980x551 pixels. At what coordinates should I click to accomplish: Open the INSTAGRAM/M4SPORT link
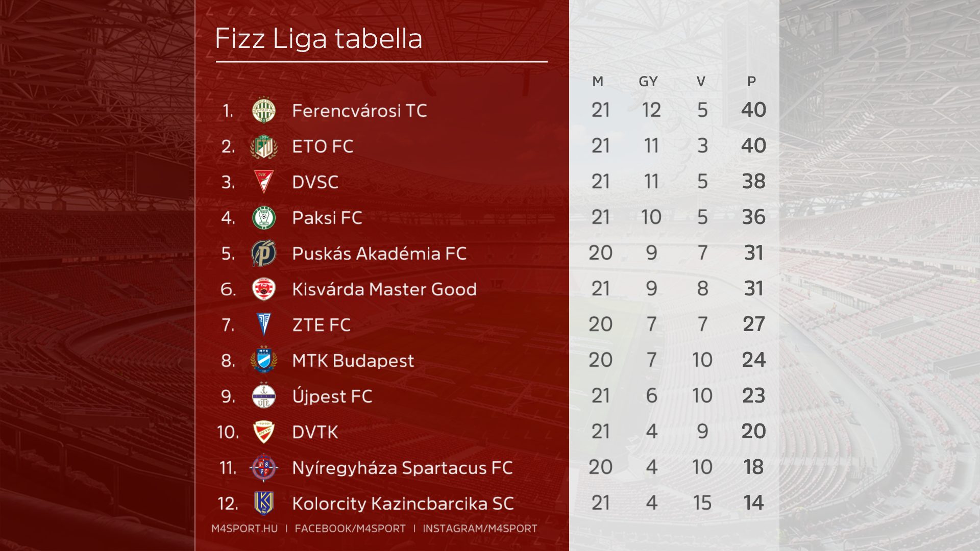480,529
